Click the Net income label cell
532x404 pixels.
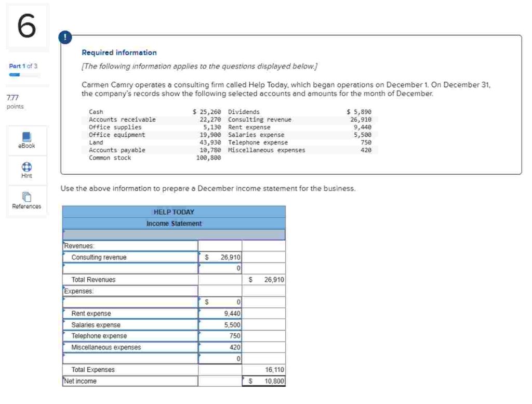(x=130, y=381)
